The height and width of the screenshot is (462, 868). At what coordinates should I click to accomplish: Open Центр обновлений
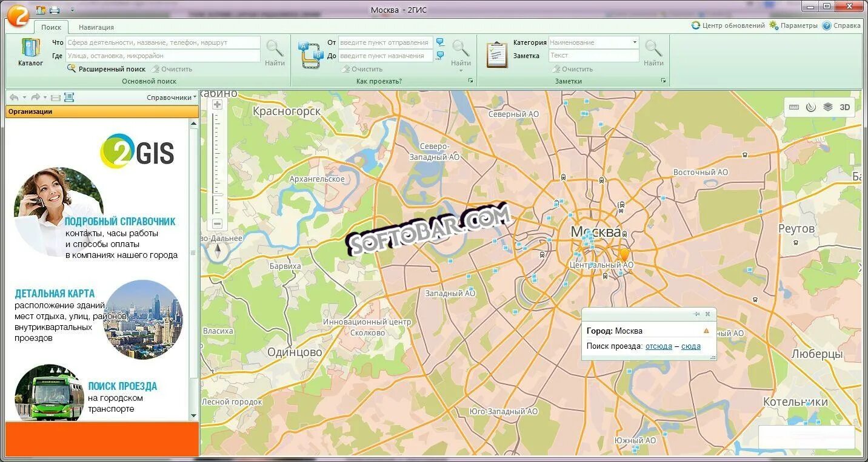coord(728,25)
